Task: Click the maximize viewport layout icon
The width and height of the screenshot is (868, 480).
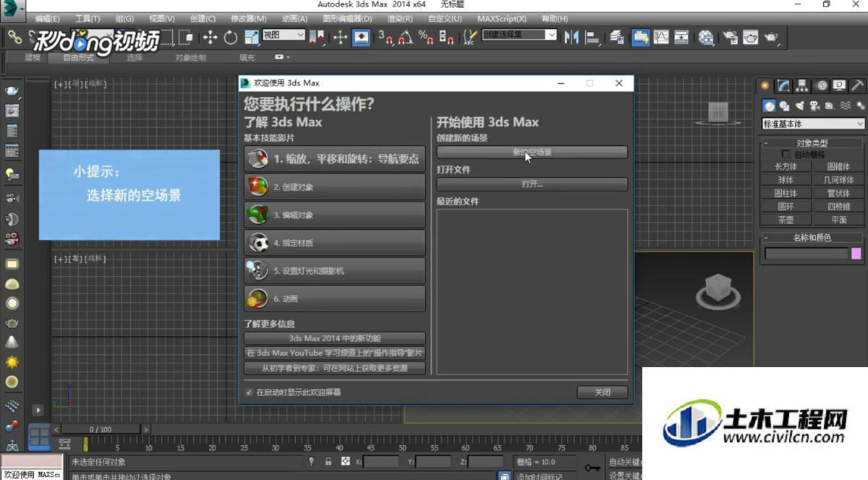Action: click(39, 436)
